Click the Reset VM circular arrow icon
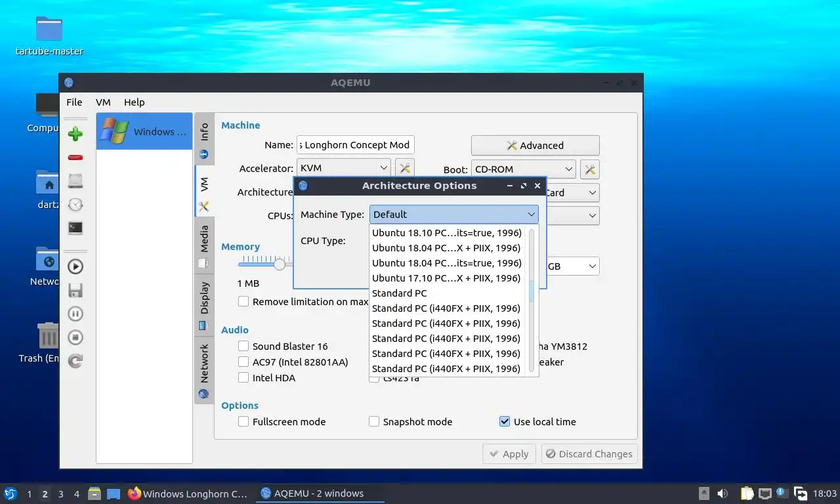 (x=75, y=361)
